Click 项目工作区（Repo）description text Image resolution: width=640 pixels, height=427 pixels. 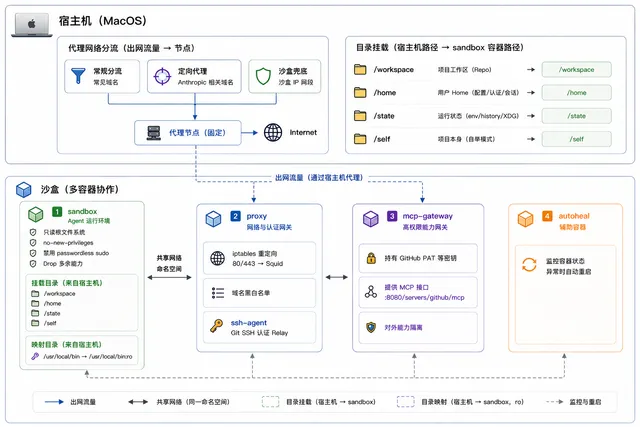[464, 69]
